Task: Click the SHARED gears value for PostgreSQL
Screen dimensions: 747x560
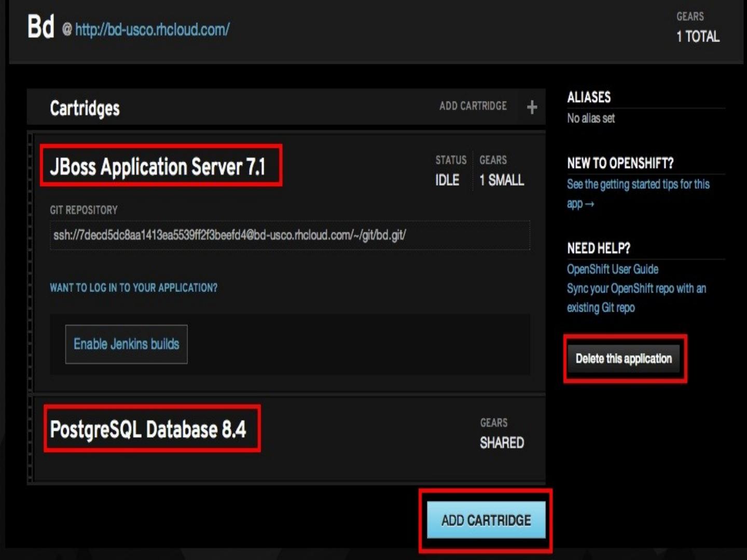Action: tap(501, 443)
